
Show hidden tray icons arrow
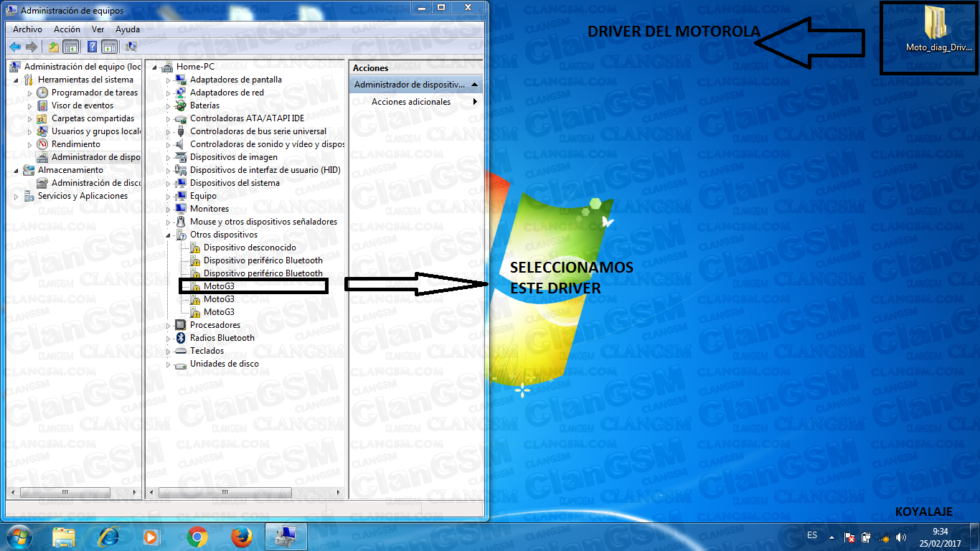831,537
